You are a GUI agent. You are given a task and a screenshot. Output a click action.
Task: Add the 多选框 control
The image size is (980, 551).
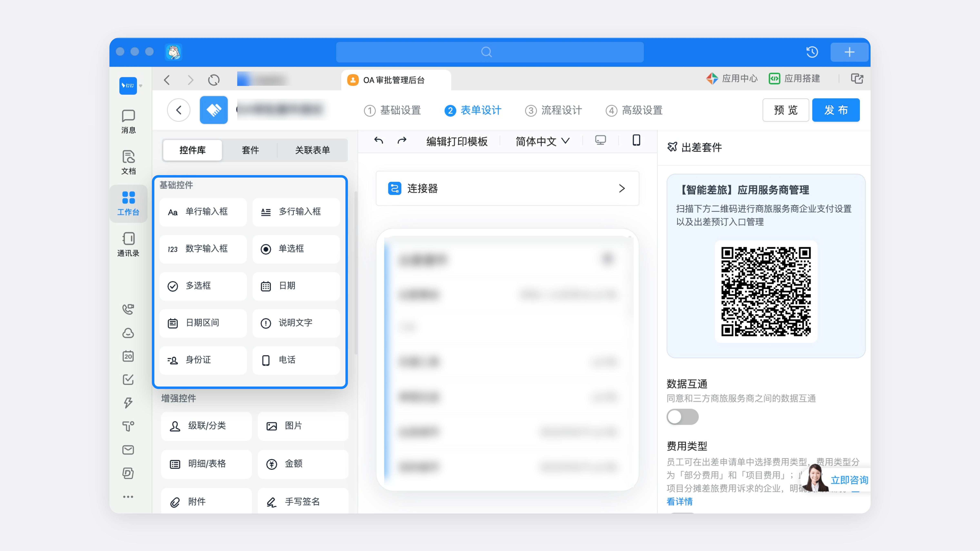tap(203, 286)
